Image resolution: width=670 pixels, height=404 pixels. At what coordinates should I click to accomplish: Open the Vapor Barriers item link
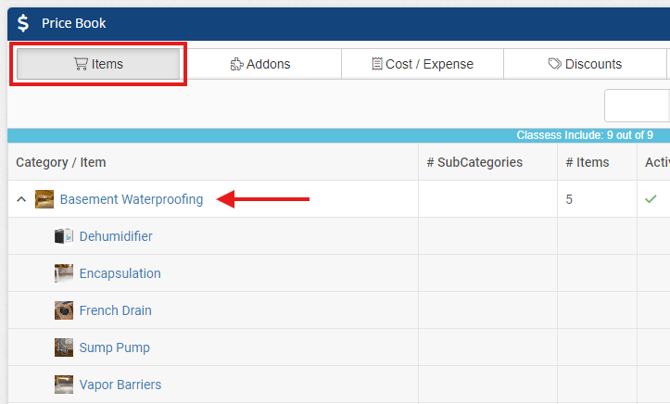pyautogui.click(x=120, y=384)
